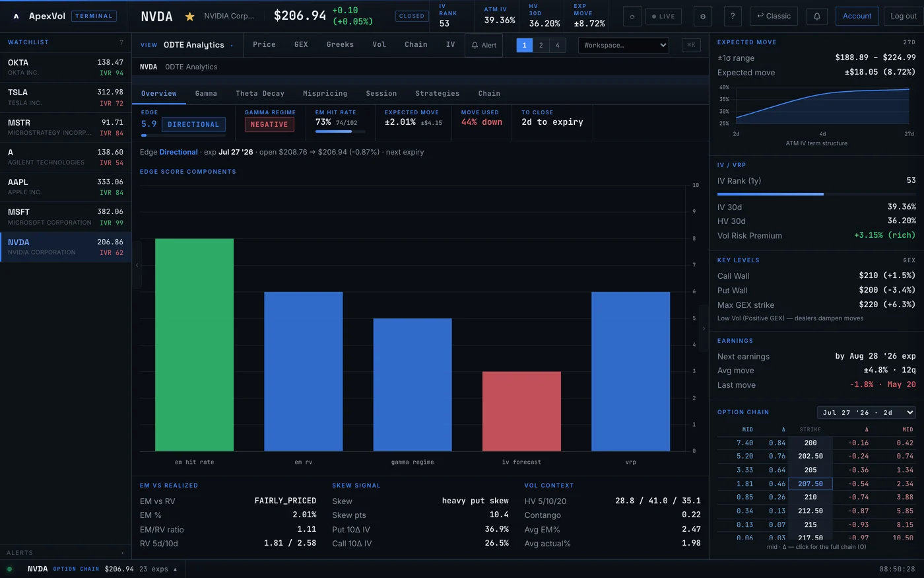Image resolution: width=924 pixels, height=578 pixels.
Task: Click blue gamma regime bar
Action: (412, 384)
